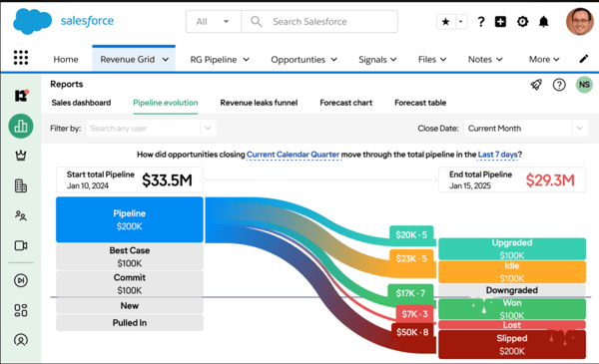Click the dark red Slipped $200K block

pyautogui.click(x=512, y=344)
